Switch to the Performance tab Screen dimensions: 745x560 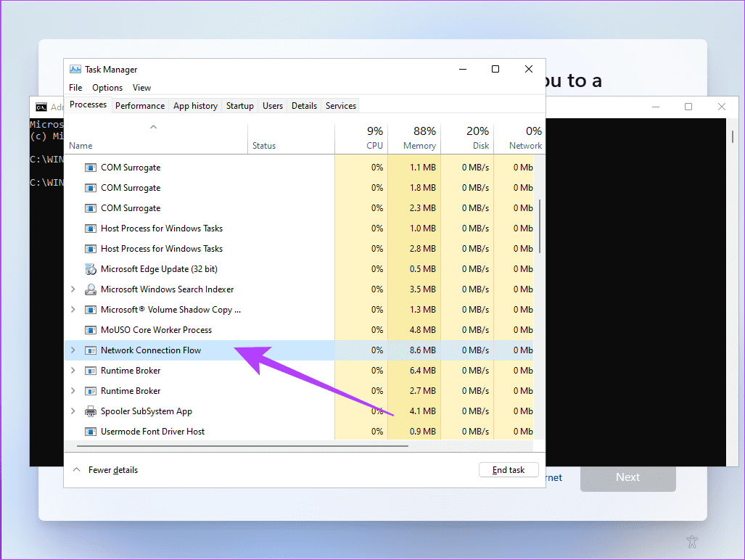point(140,106)
